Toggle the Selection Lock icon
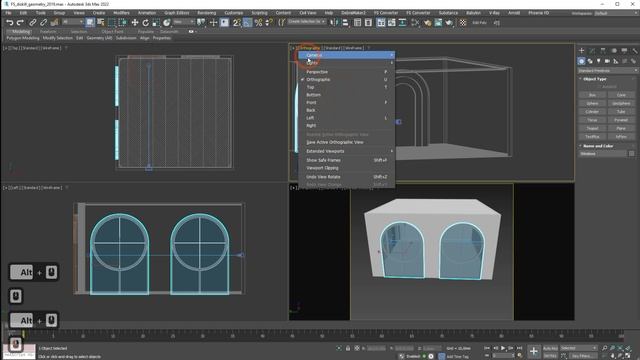640x360 pixels. point(348,348)
